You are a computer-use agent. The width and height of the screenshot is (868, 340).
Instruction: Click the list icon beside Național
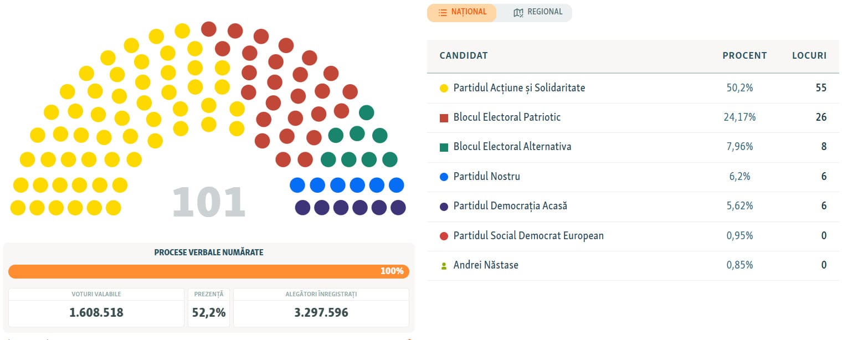(x=443, y=13)
